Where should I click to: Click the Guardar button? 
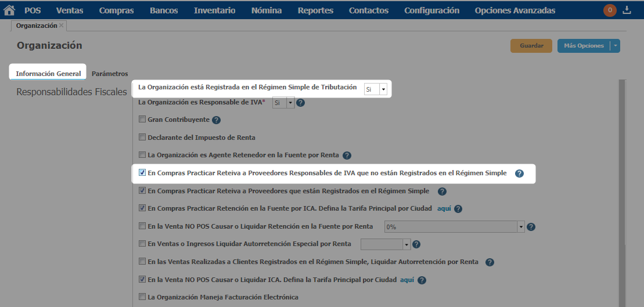tap(531, 46)
